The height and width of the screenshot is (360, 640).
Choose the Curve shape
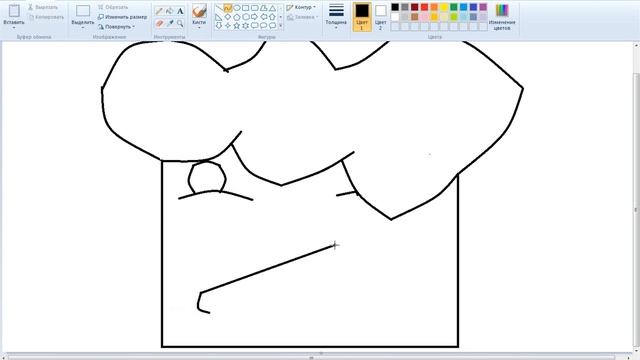pos(228,8)
